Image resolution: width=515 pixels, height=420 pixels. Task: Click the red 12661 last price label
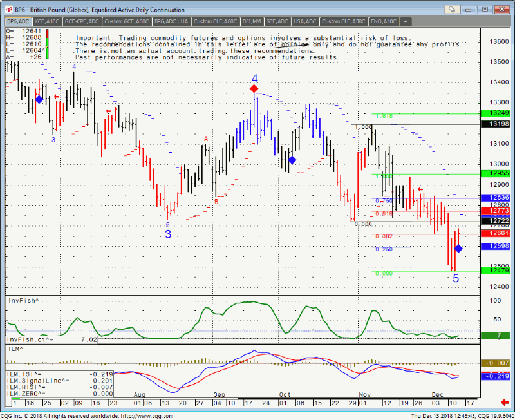point(498,234)
